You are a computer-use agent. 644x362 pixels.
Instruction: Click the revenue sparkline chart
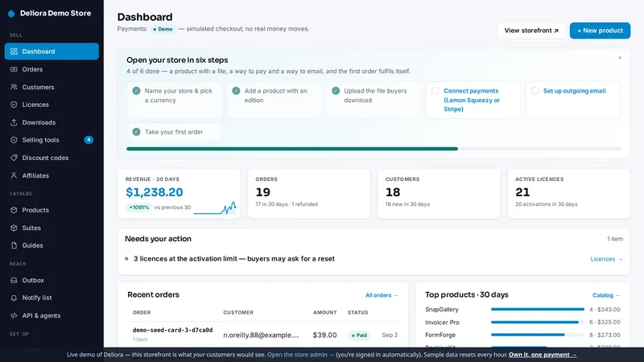pos(215,208)
